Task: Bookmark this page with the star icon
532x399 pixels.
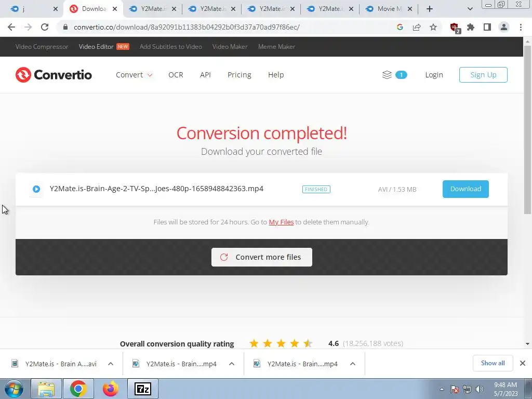Action: tap(433, 27)
